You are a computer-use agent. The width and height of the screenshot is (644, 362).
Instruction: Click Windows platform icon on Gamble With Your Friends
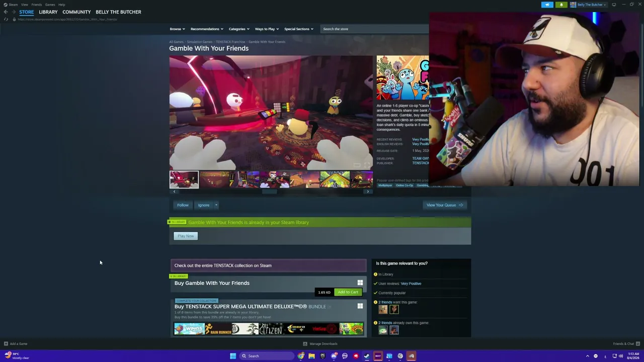tap(360, 283)
